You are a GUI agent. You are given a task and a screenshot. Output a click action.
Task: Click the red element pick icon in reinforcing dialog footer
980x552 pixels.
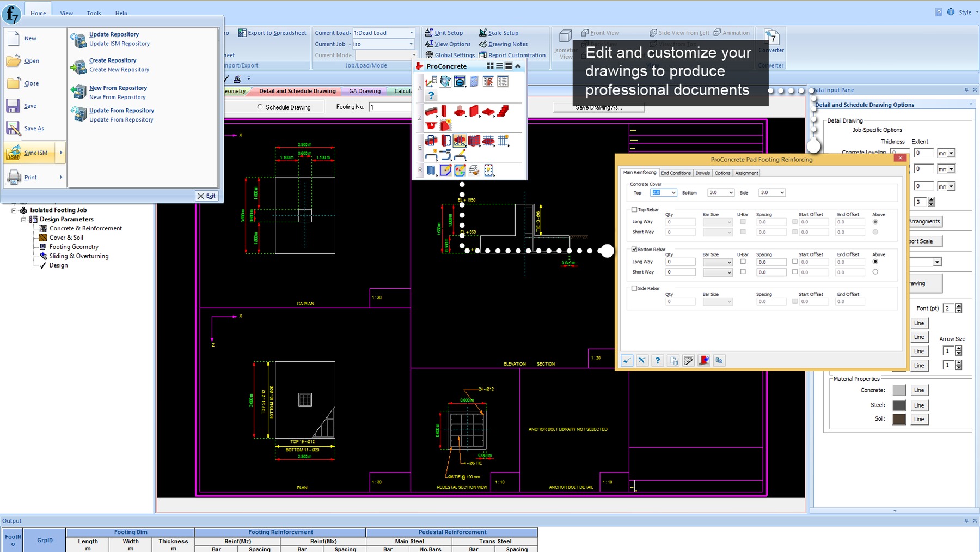[704, 360]
